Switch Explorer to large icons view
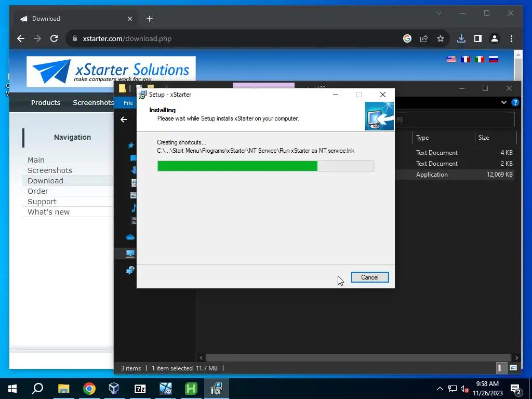 tap(513, 368)
